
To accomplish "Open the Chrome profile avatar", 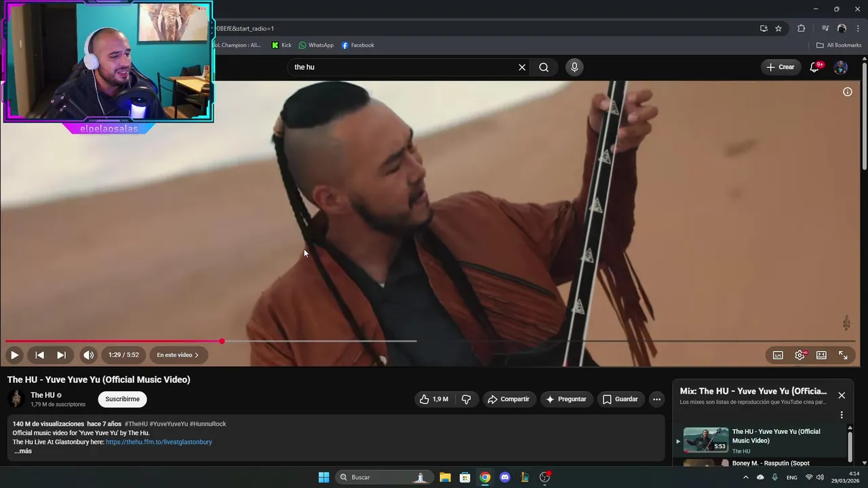I will tap(842, 28).
